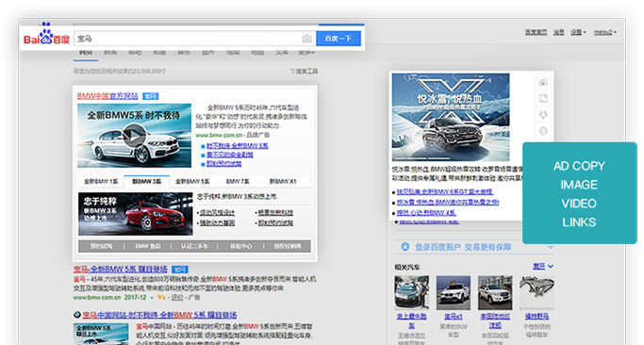644x345 pixels.
Task: Click the bottom round icon beside X ad
Action: coord(543,131)
